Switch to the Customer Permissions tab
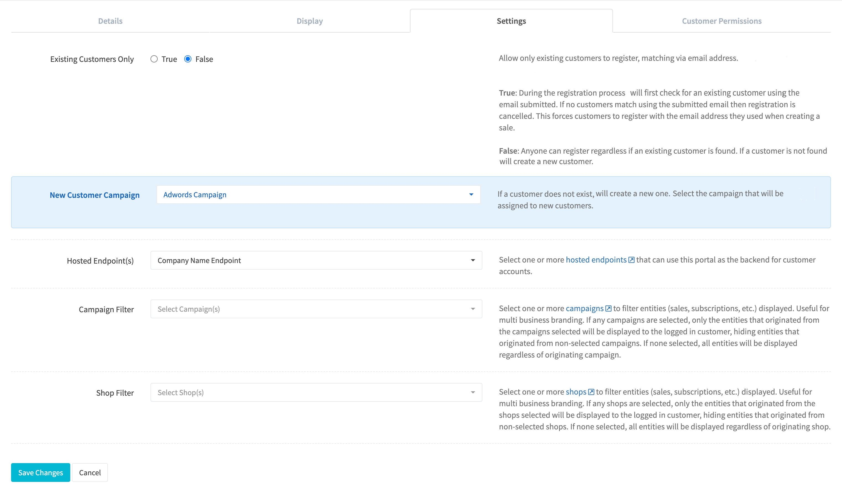Viewport: 842px width, 504px height. tap(721, 21)
